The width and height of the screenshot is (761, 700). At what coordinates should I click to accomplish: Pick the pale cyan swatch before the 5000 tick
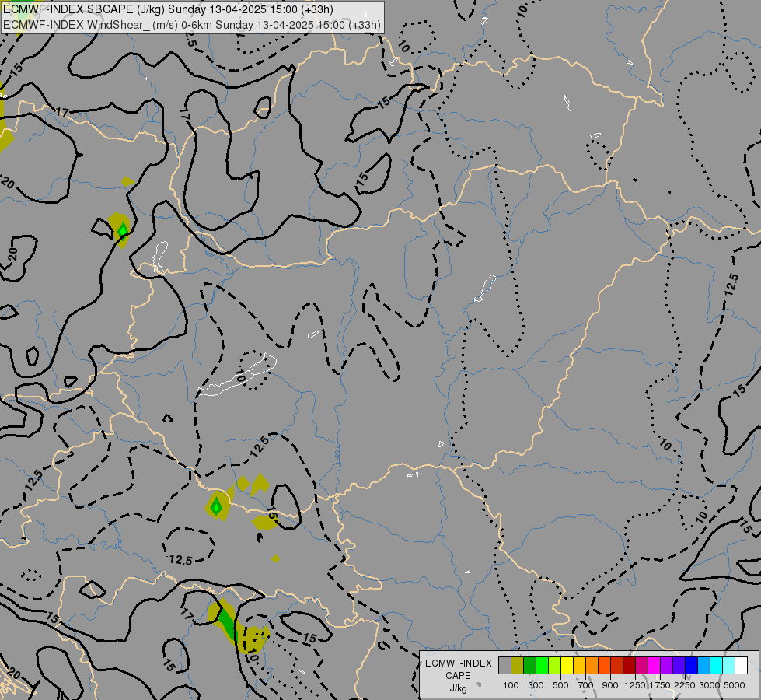point(728,665)
